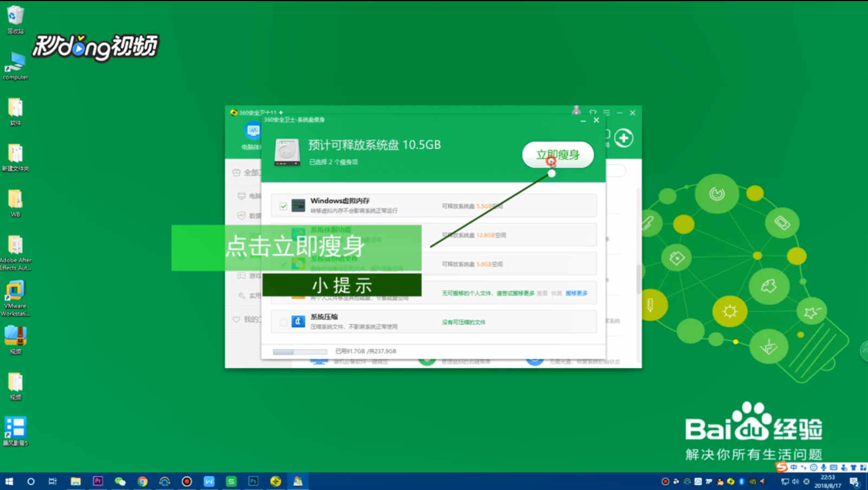Open Premiere Pro from taskbar
The height and width of the screenshot is (490, 868).
[x=98, y=481]
